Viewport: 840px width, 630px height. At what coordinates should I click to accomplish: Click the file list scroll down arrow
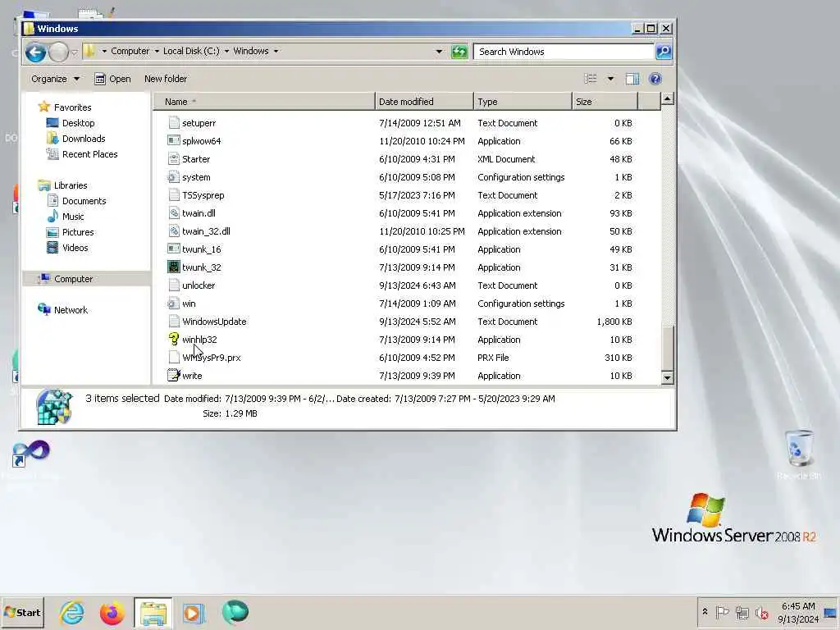[x=667, y=377]
